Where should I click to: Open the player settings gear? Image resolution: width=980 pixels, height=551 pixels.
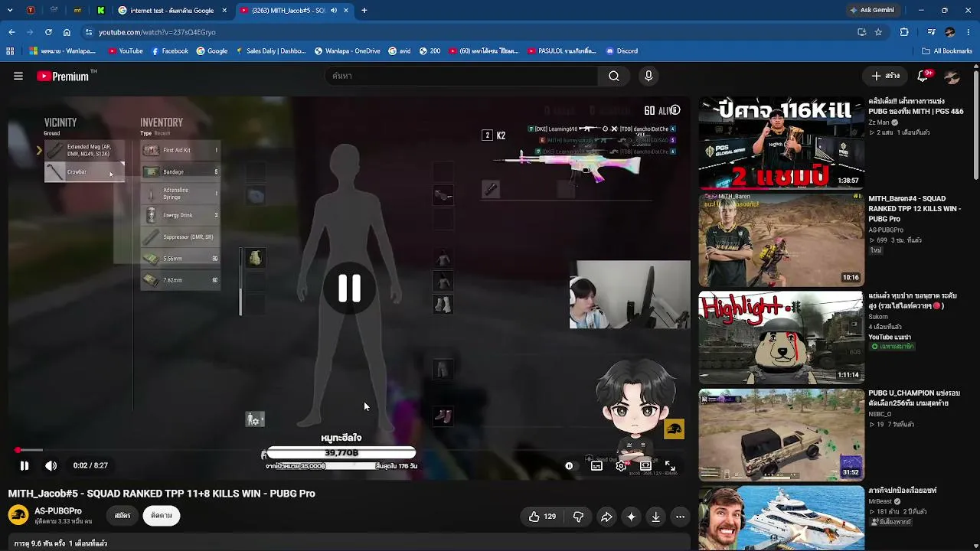621,465
